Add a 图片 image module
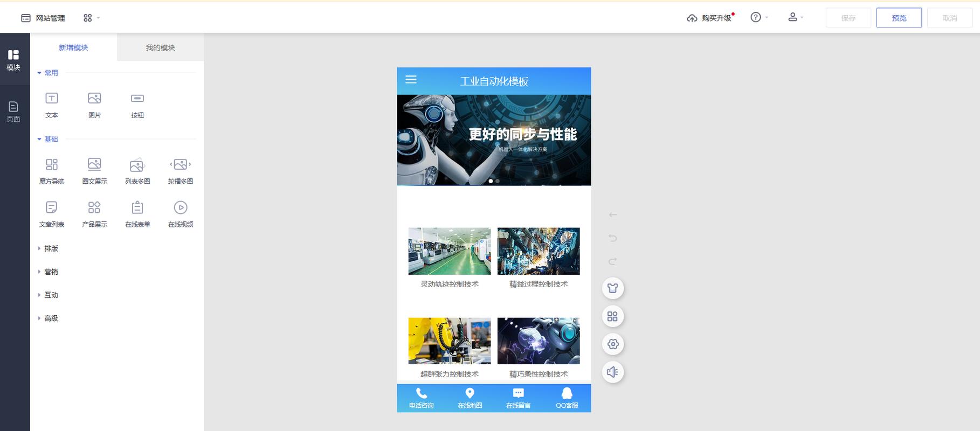Viewport: 980px width, 431px height. coord(94,105)
